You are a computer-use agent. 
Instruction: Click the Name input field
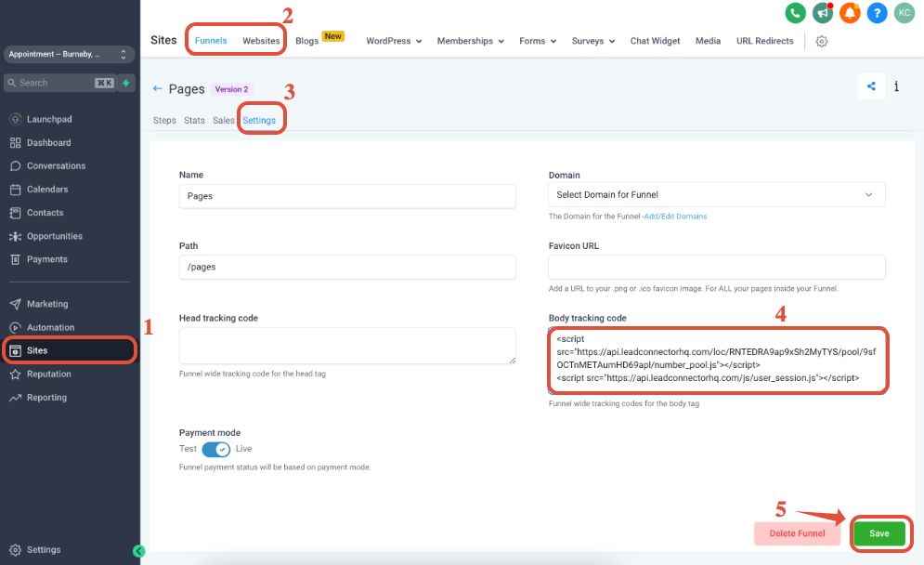coord(347,196)
